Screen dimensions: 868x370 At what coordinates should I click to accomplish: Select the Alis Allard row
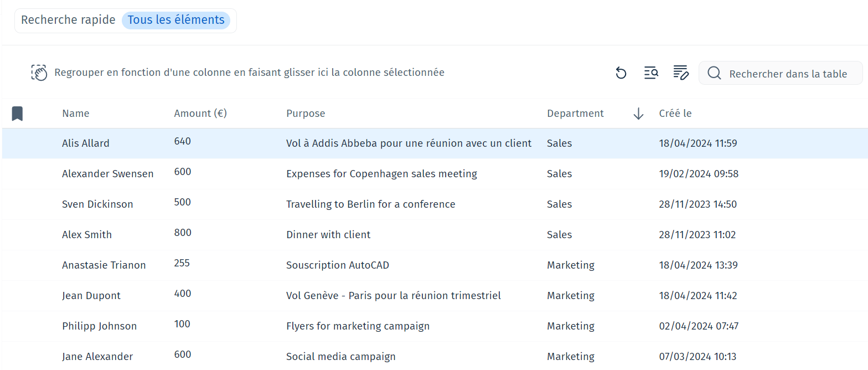click(x=86, y=143)
